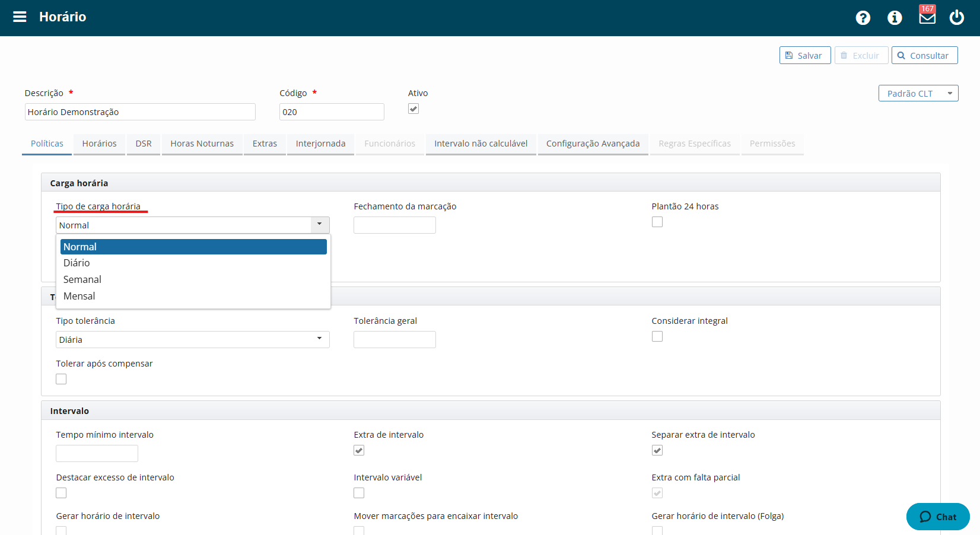
Task: Open the help question mark icon
Action: pyautogui.click(x=863, y=18)
